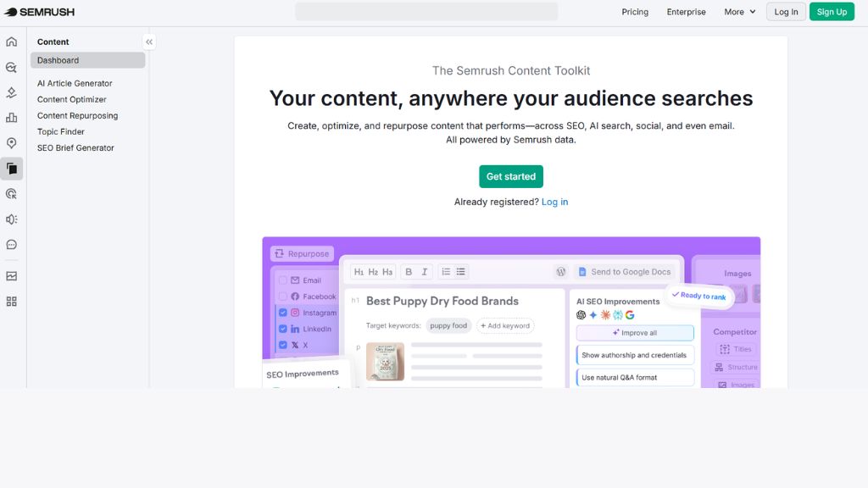Click the bulleted list icon in preview

click(460, 272)
